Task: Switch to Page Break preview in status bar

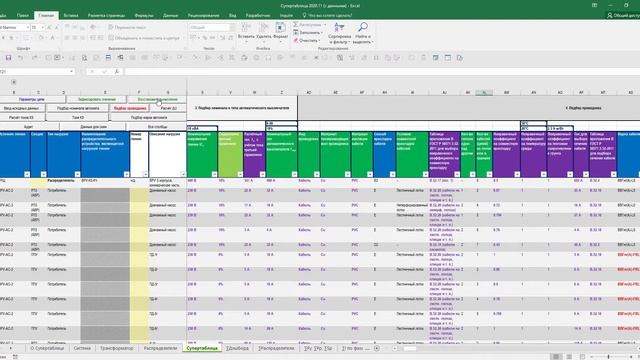Action: [x=582, y=357]
